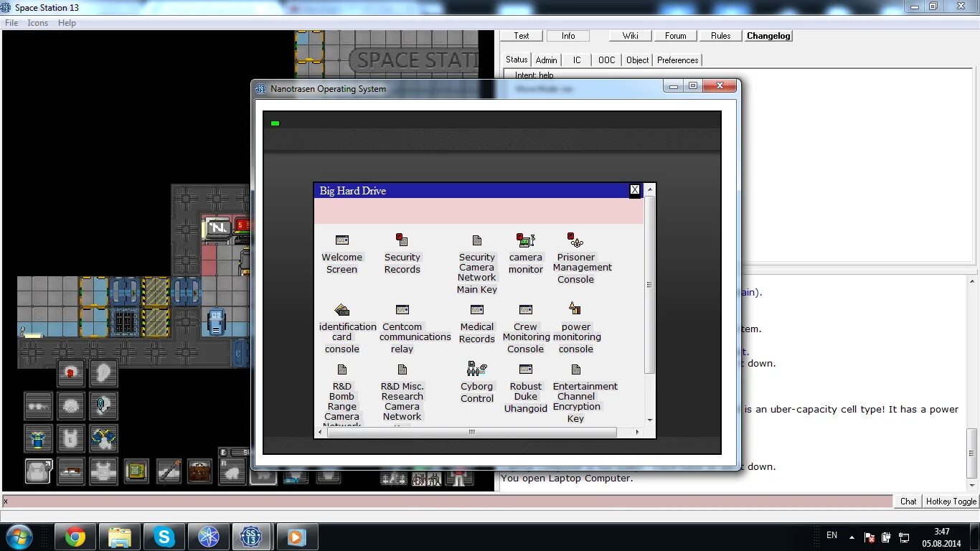Open the Icons menu
Viewport: 980px width, 551px height.
point(38,23)
